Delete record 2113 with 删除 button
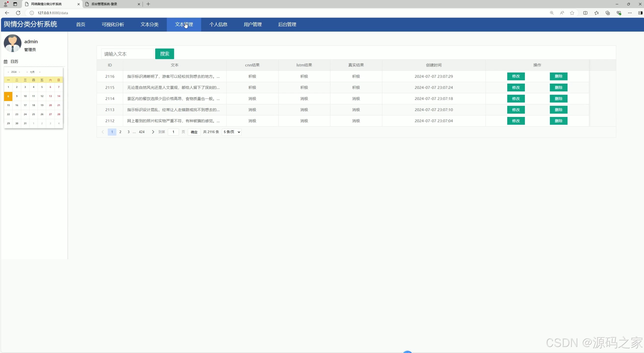Image resolution: width=644 pixels, height=353 pixels. pyautogui.click(x=558, y=110)
